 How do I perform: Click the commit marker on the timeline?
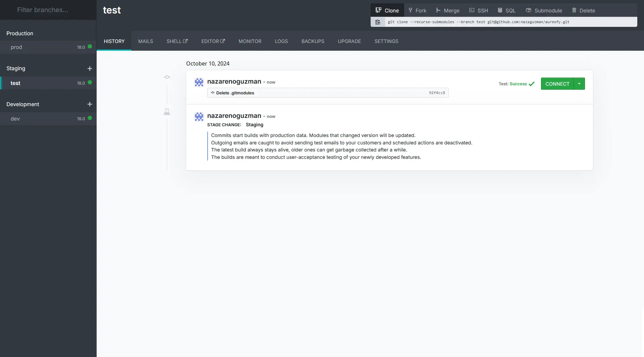click(167, 77)
